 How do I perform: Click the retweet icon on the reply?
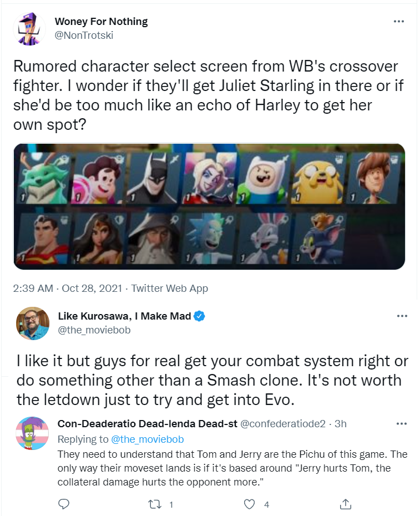(153, 504)
